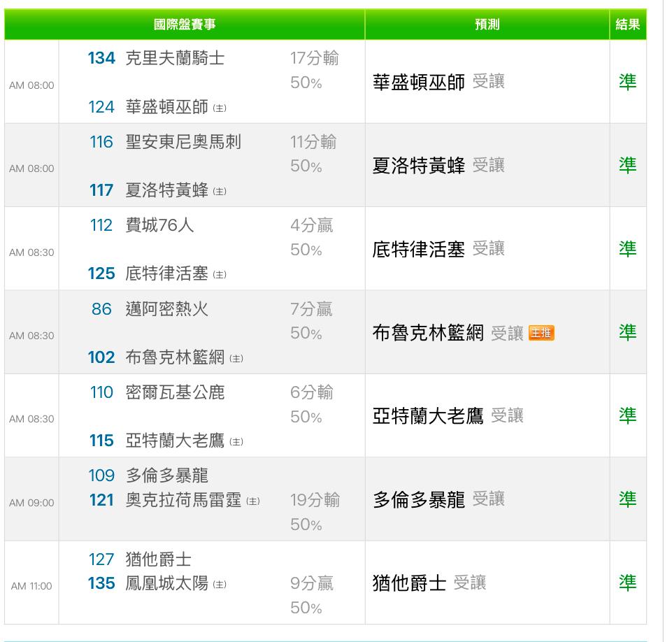Select the 華盛頓巫師 home team name in matchup
The height and width of the screenshot is (642, 672).
166,107
